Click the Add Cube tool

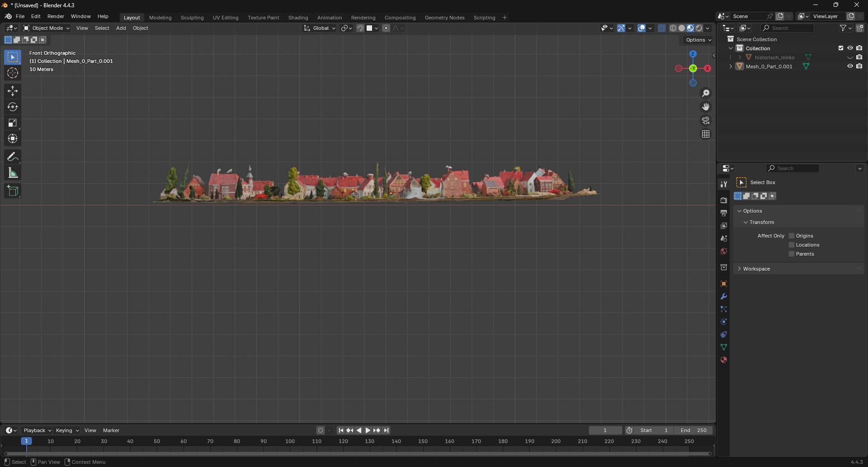click(x=13, y=191)
